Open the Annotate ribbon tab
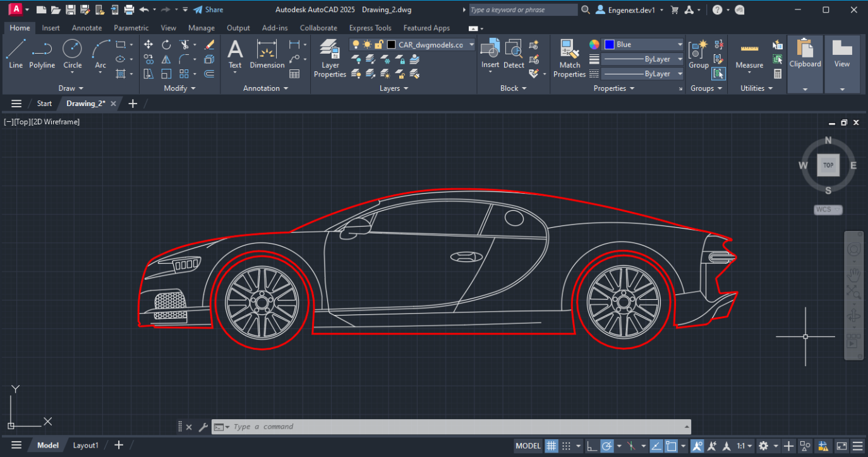The height and width of the screenshot is (457, 868). point(87,28)
